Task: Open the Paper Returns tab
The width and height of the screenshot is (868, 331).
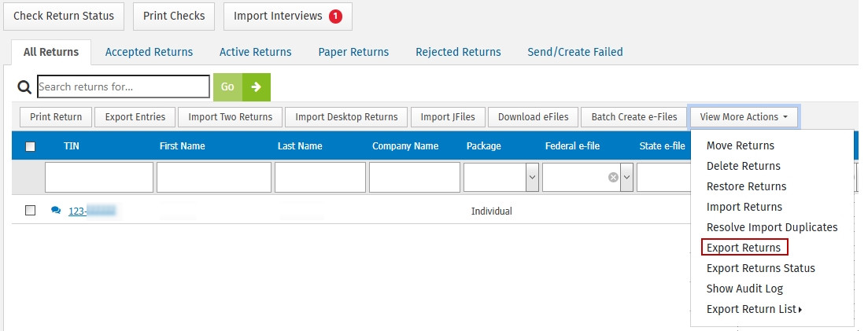Action: [353, 52]
